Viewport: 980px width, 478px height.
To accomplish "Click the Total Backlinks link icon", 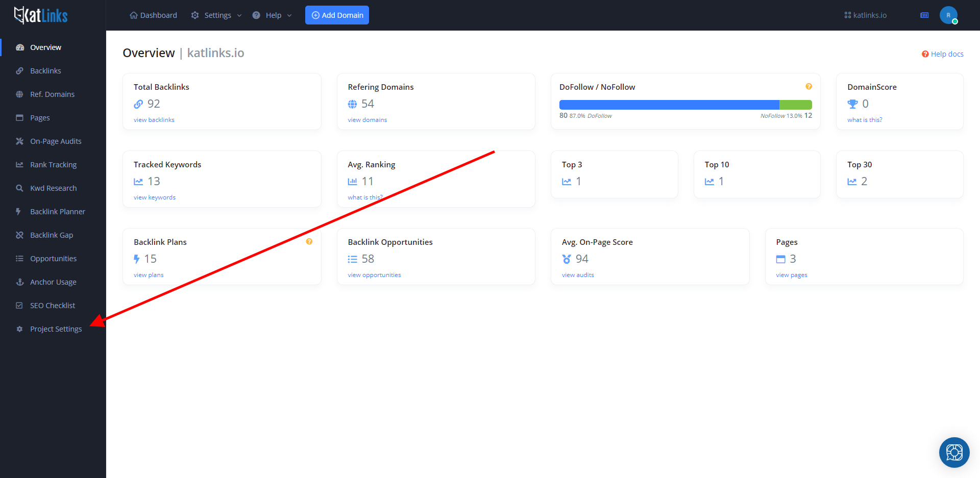I will tap(138, 104).
